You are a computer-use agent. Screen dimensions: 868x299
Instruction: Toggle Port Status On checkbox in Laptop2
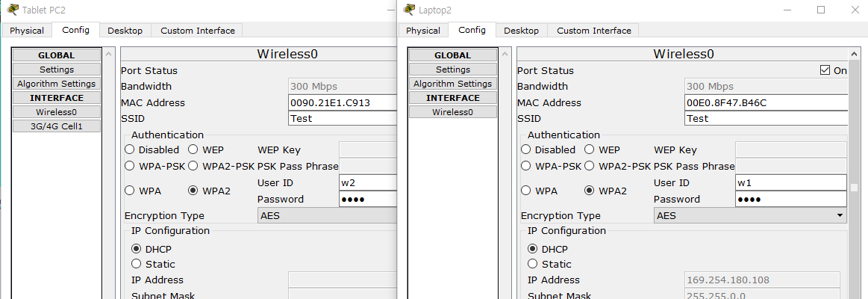[825, 70]
